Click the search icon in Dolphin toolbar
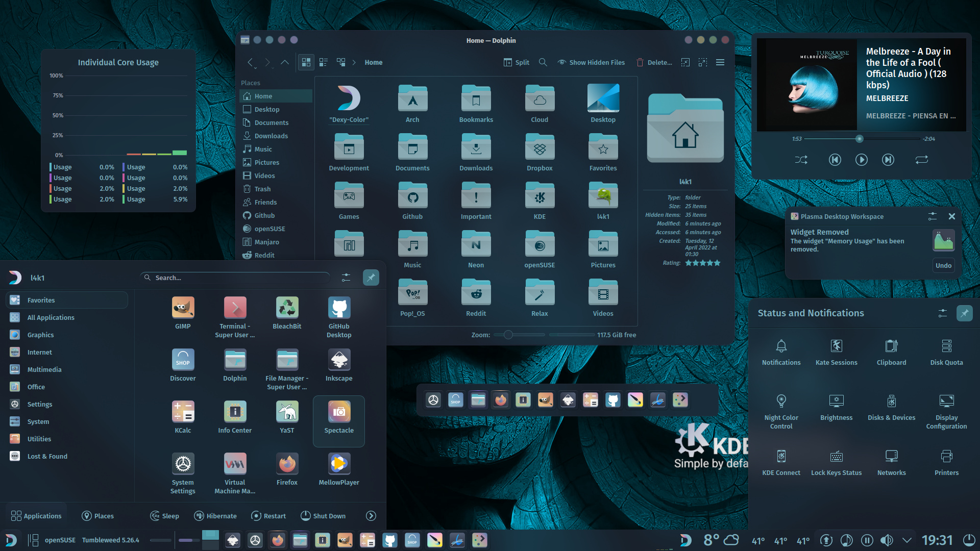 [x=543, y=62]
